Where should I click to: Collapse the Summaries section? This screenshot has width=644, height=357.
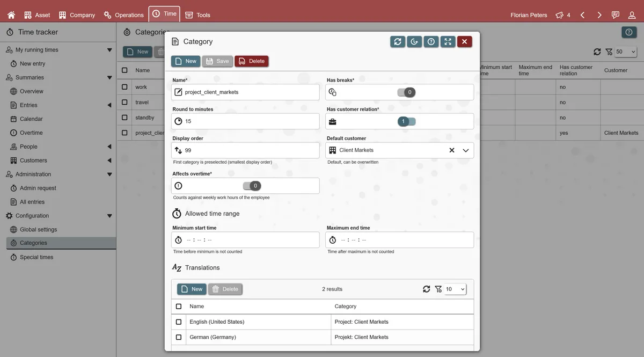[109, 78]
